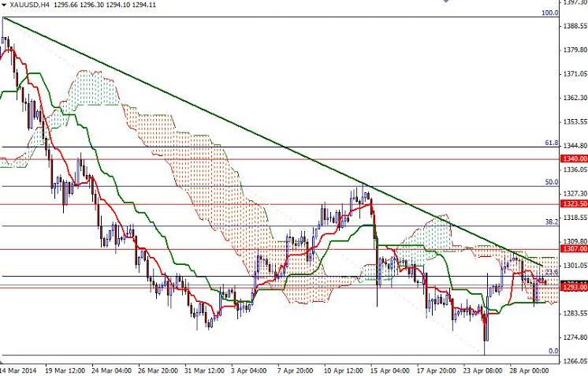Click the red 1307.00 price level tag
The image size is (588, 376).
[x=574, y=249]
